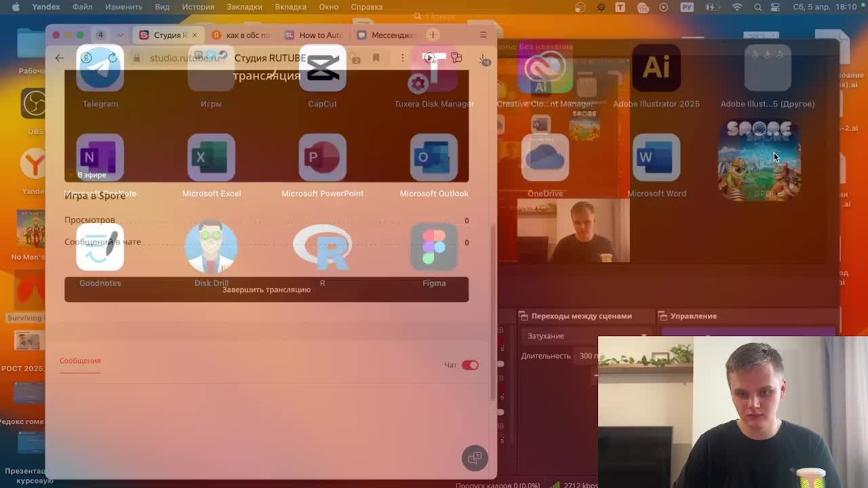The width and height of the screenshot is (868, 488).
Task: Click the studio.rutube.ru address bar
Action: 184,58
